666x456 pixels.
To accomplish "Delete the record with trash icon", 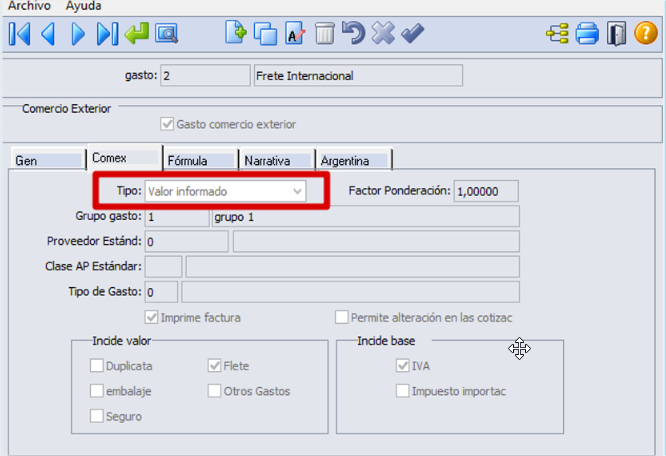I will pyautogui.click(x=325, y=34).
